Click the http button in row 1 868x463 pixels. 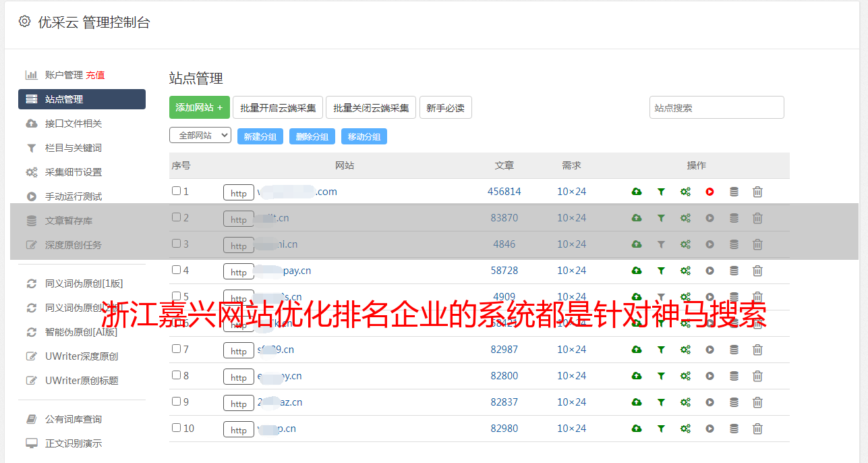pos(239,192)
